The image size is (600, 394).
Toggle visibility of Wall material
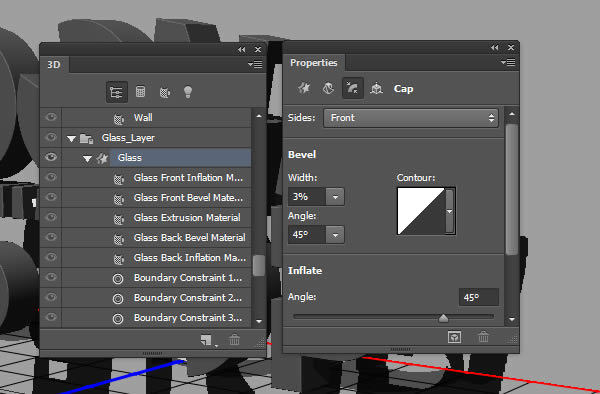51,117
